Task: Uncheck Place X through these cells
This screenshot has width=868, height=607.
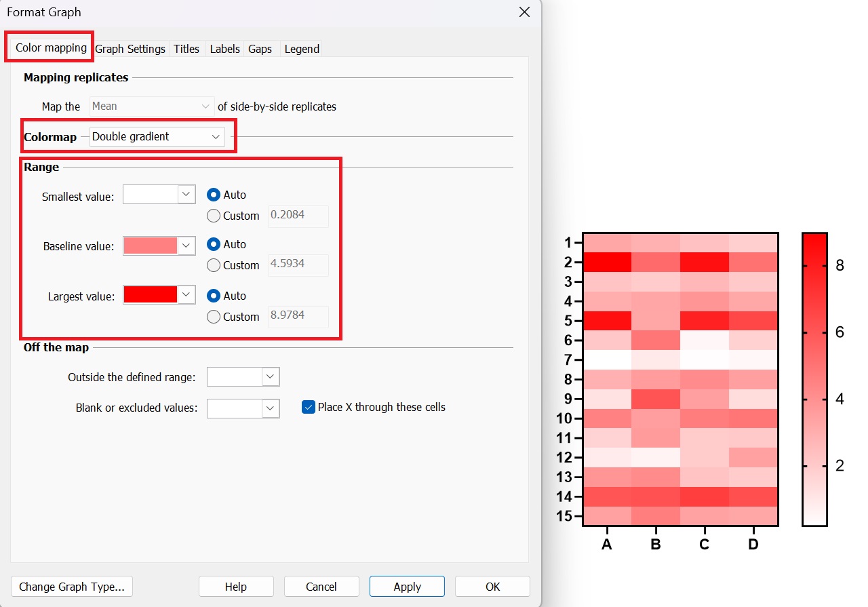Action: 309,407
